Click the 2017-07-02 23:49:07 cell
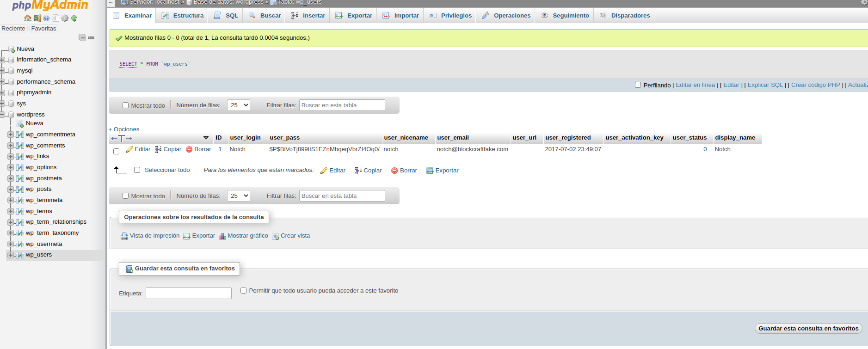The image size is (868, 349). [573, 149]
